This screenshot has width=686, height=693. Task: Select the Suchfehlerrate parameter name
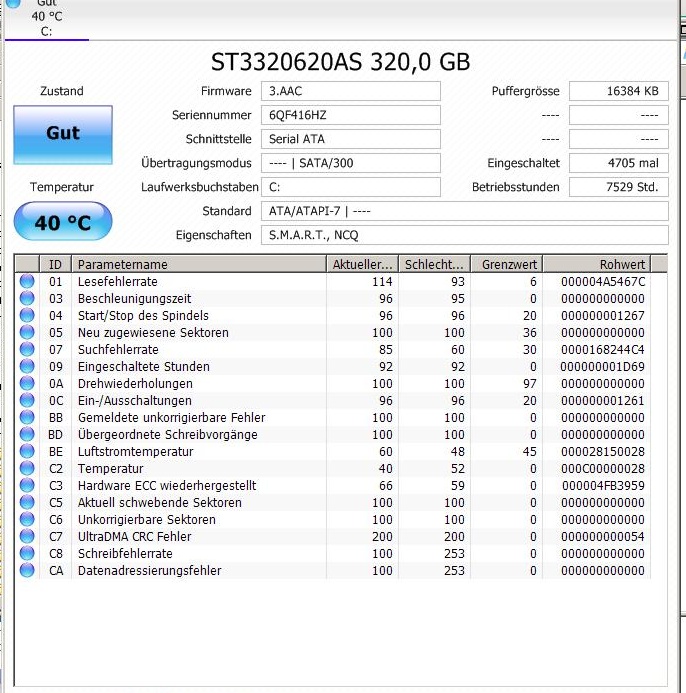[x=118, y=350]
